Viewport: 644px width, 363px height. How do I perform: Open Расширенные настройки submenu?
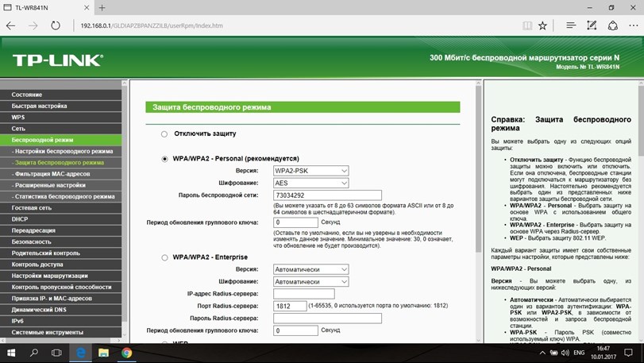click(x=61, y=185)
